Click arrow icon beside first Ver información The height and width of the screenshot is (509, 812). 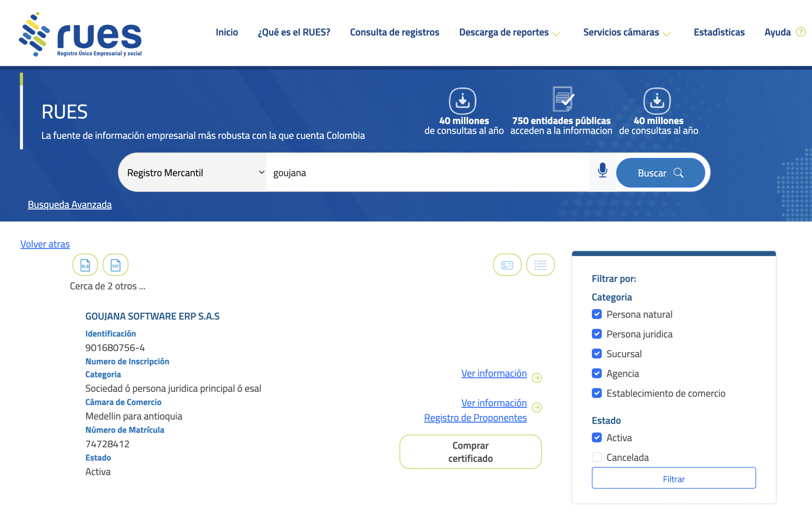(x=537, y=378)
